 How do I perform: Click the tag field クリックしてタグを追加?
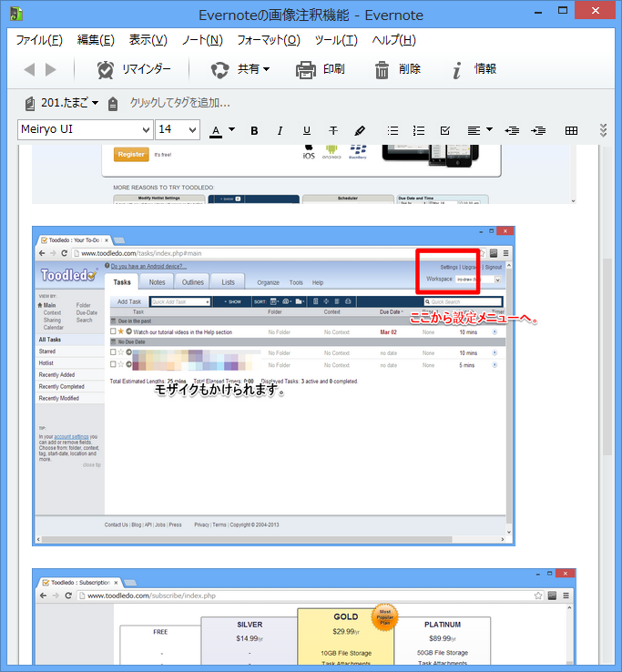click(180, 103)
